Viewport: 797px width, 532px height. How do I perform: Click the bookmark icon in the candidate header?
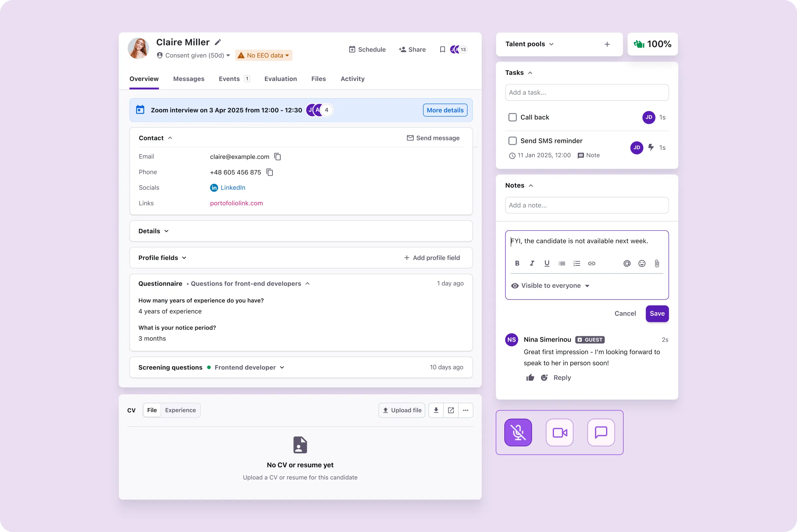pos(442,49)
